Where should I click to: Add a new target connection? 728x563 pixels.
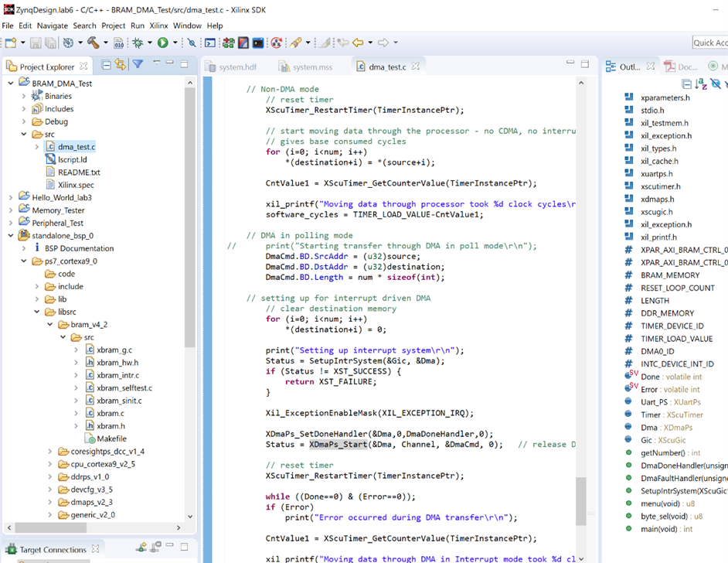[x=141, y=548]
